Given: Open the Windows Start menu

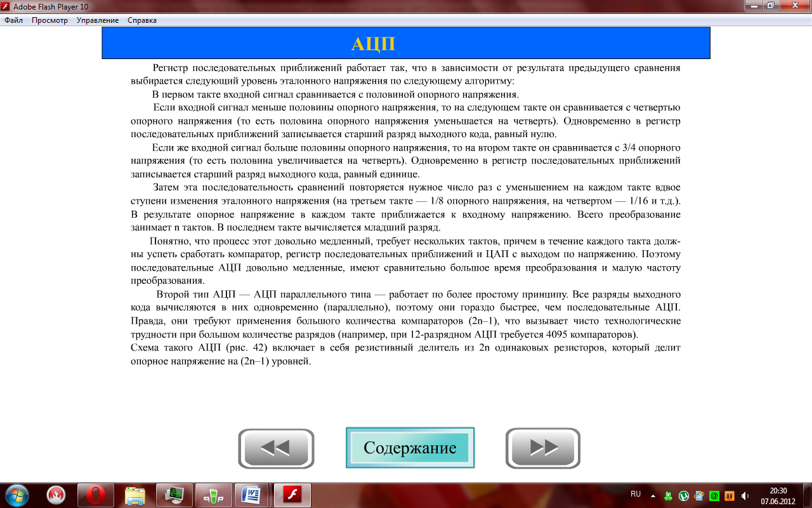Looking at the screenshot, I should [x=16, y=495].
